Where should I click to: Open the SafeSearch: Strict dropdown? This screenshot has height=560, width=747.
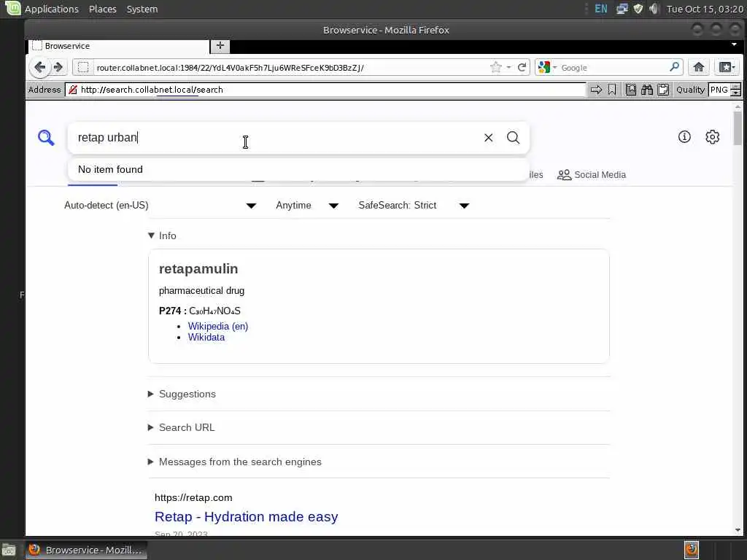(414, 205)
